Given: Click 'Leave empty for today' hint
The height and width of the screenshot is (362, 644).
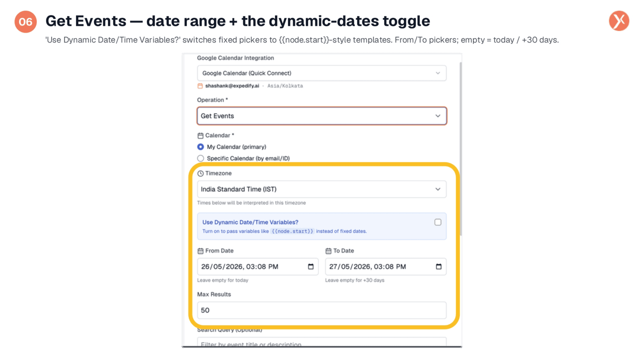Looking at the screenshot, I should click(x=223, y=280).
